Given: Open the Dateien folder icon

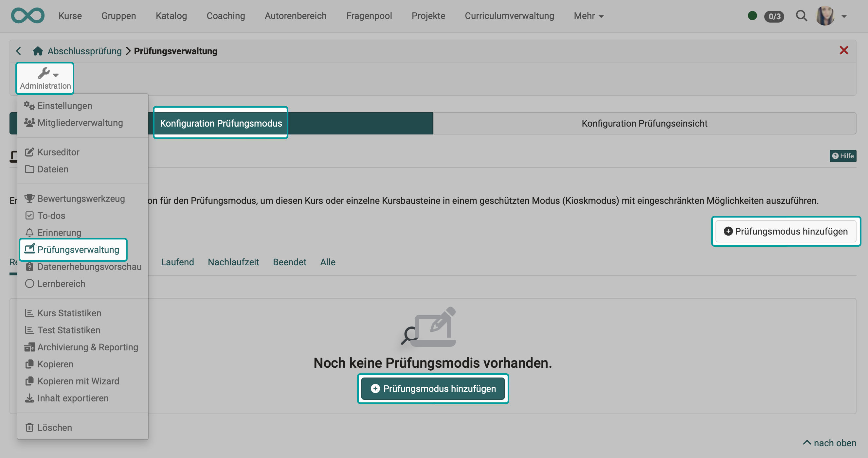Looking at the screenshot, I should tap(29, 169).
